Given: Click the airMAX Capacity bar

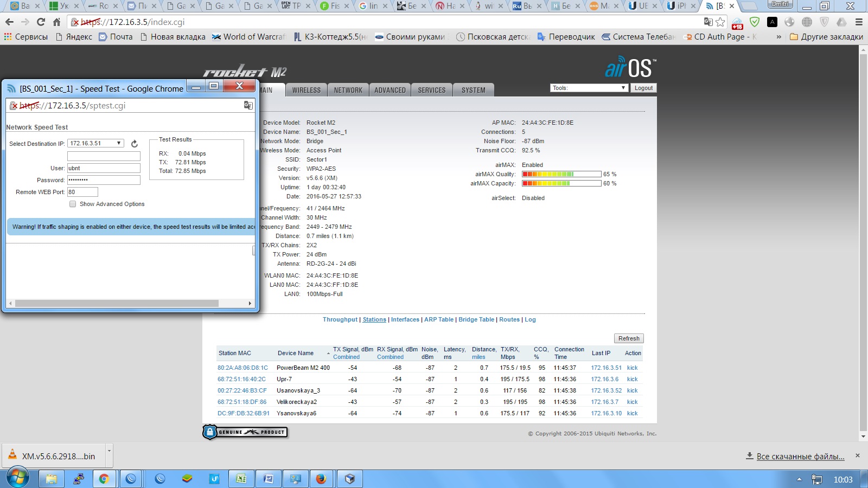Looking at the screenshot, I should 561,183.
